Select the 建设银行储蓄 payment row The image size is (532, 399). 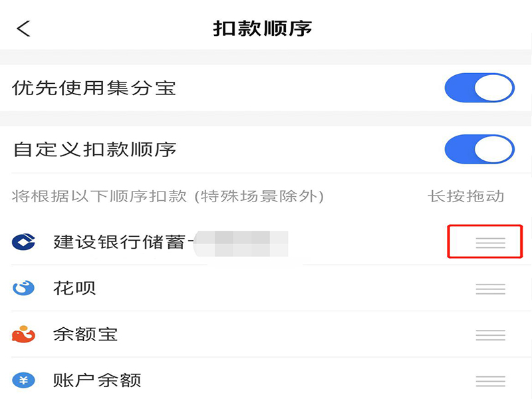click(120, 242)
